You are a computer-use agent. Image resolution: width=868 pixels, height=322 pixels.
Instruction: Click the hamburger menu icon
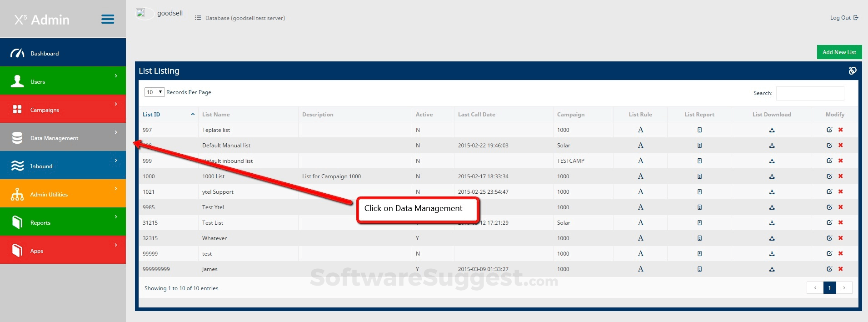[108, 19]
